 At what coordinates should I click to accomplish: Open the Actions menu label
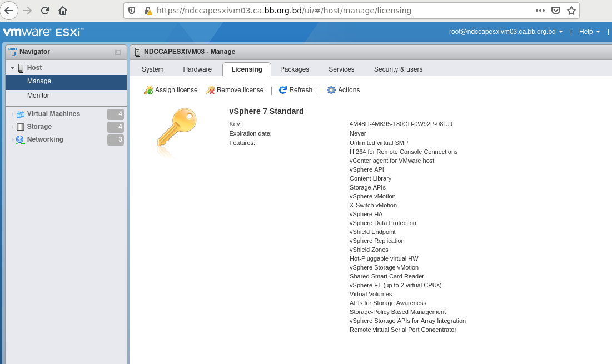[x=349, y=89]
